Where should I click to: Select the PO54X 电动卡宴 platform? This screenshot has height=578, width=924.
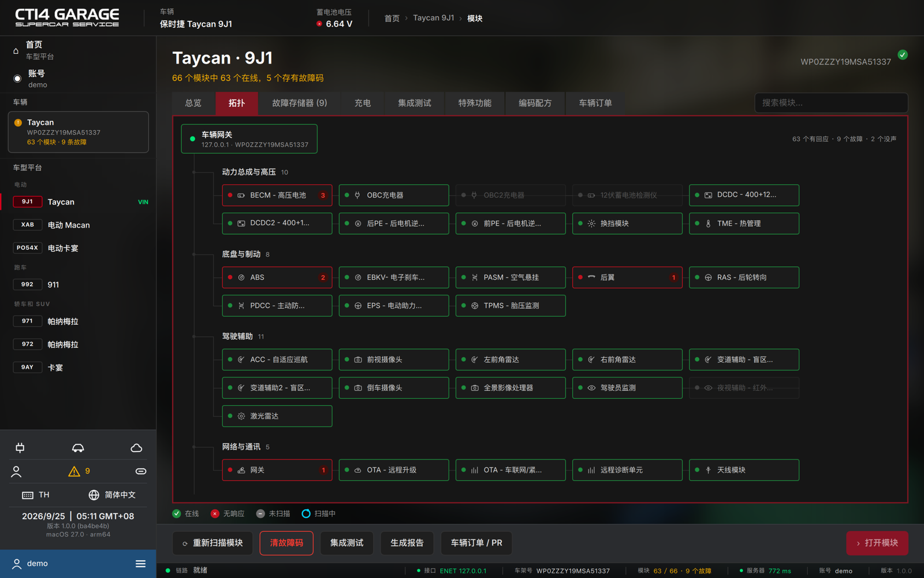pos(78,248)
